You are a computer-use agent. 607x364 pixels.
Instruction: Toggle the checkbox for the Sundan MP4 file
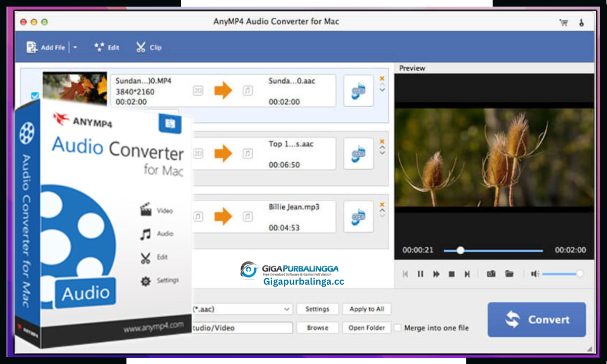pyautogui.click(x=35, y=96)
